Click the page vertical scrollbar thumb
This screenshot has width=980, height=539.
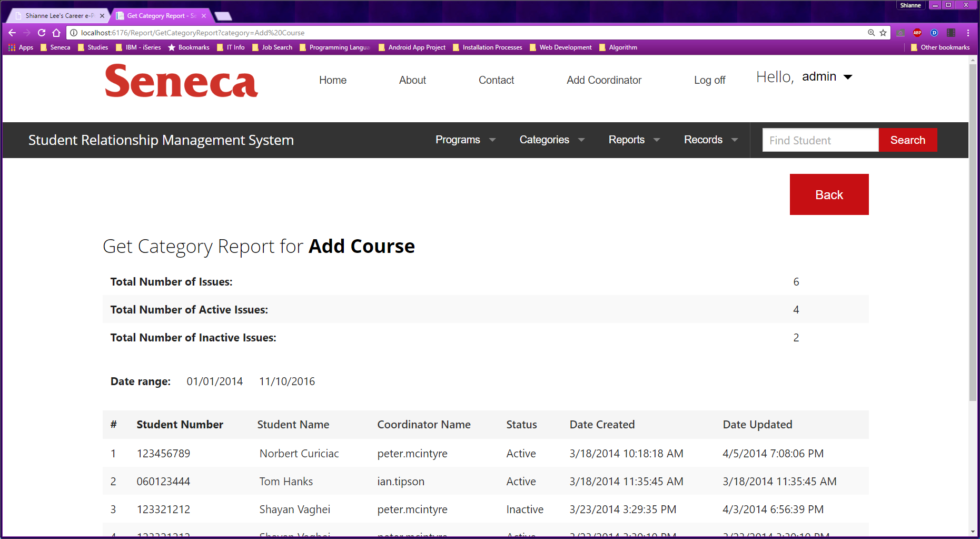point(973,232)
